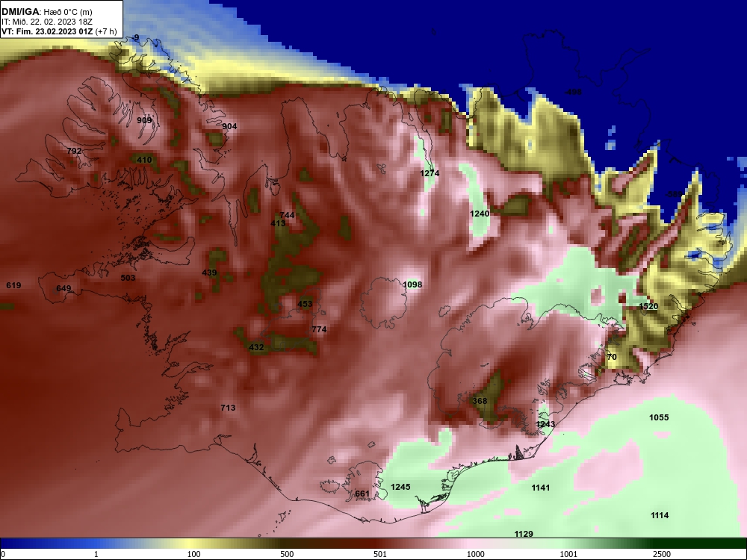The width and height of the screenshot is (747, 560).
Task: Click the map value 1141
Action: 541,488
